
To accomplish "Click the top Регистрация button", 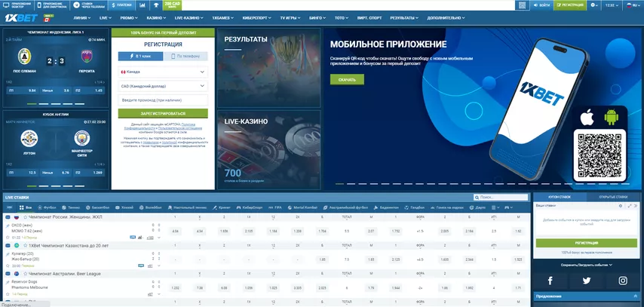I will (x=570, y=5).
